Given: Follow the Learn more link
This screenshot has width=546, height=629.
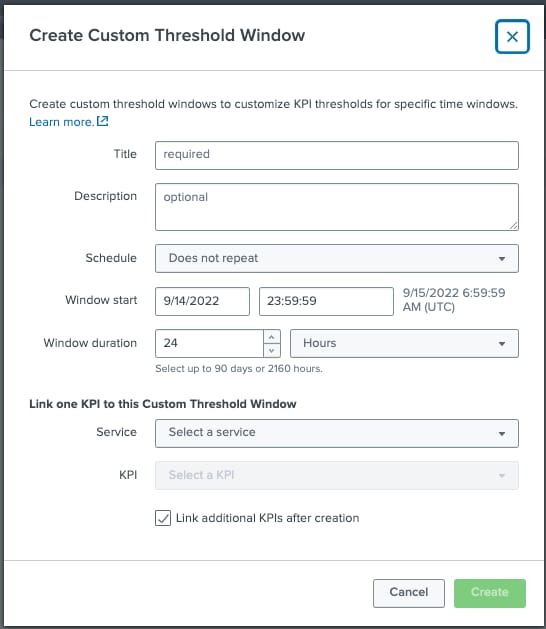Looking at the screenshot, I should [61, 122].
